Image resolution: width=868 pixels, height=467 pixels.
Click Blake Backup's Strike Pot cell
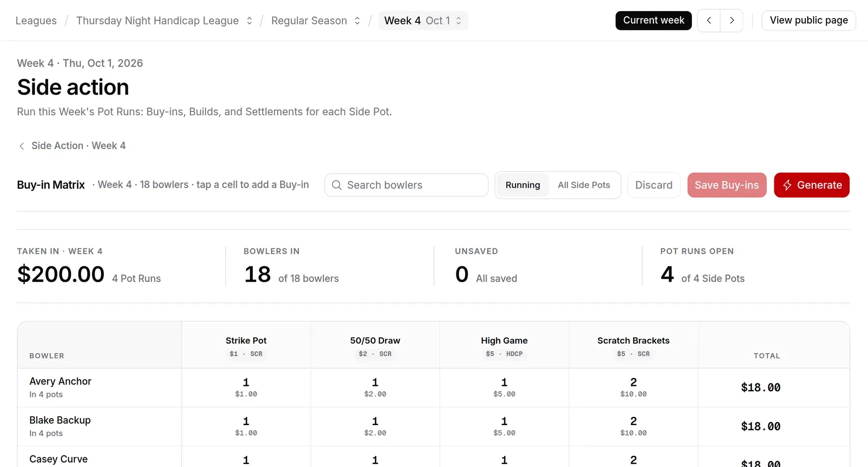click(x=246, y=427)
